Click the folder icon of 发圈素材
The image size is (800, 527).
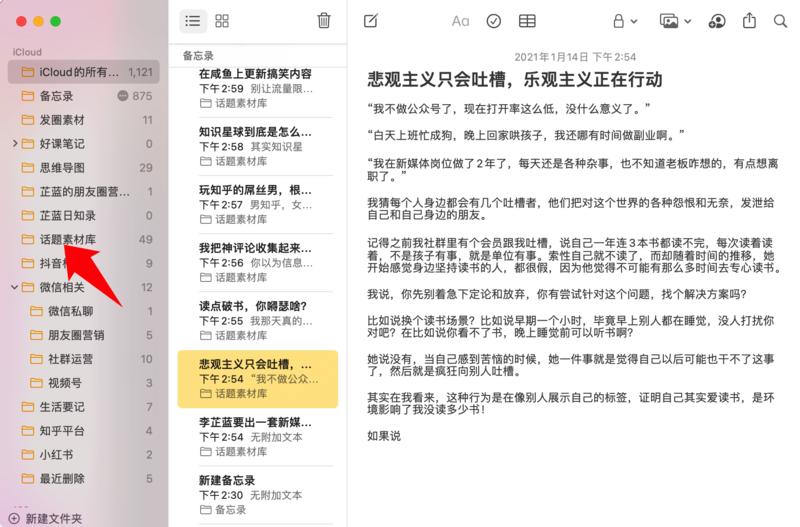pos(28,120)
